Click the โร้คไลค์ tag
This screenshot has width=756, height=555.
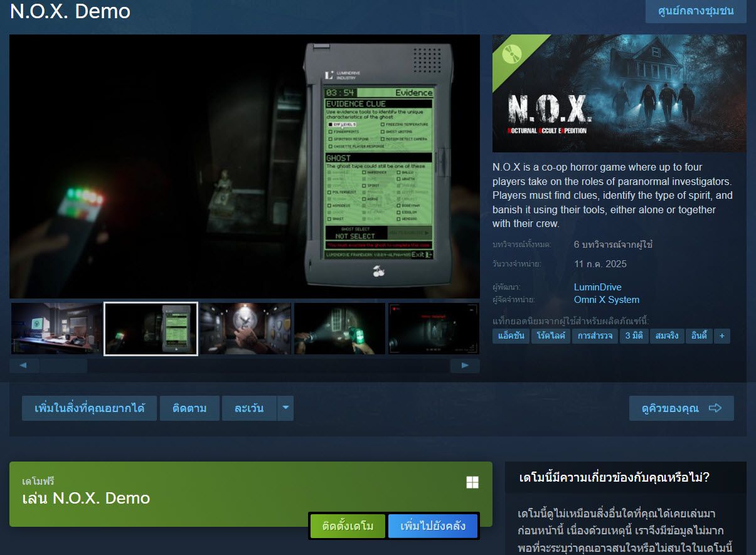pos(551,336)
